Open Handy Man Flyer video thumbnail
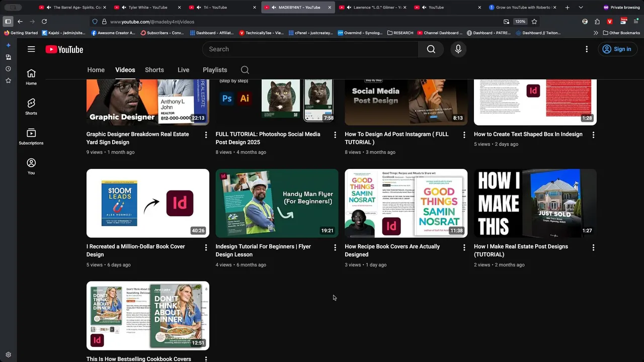This screenshot has height=362, width=644. pos(277,203)
